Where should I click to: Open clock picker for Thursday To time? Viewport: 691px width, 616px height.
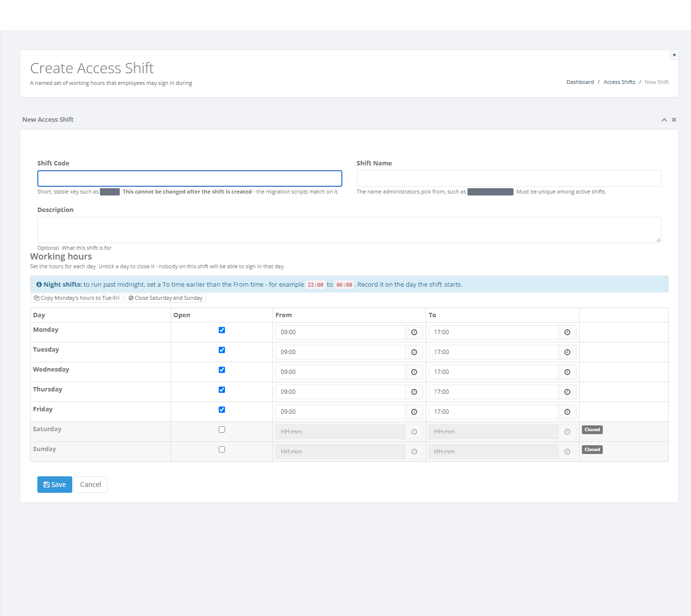(x=567, y=392)
